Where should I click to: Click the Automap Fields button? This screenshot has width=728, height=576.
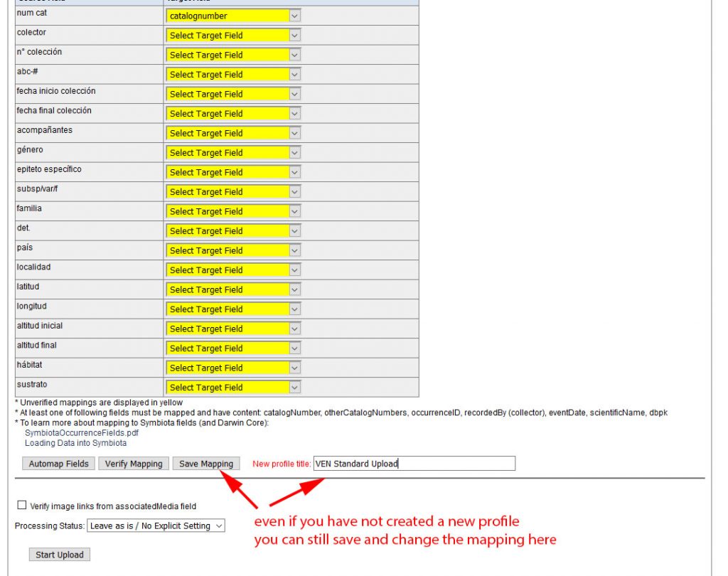point(58,464)
